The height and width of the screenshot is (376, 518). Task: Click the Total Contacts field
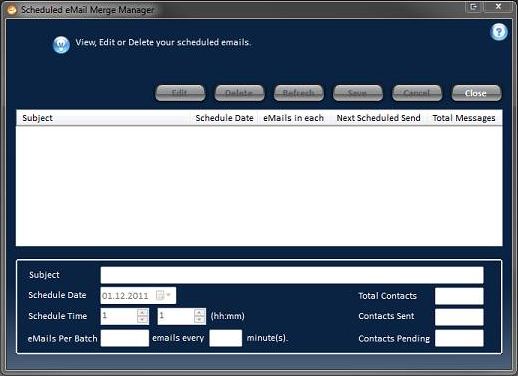pyautogui.click(x=459, y=296)
